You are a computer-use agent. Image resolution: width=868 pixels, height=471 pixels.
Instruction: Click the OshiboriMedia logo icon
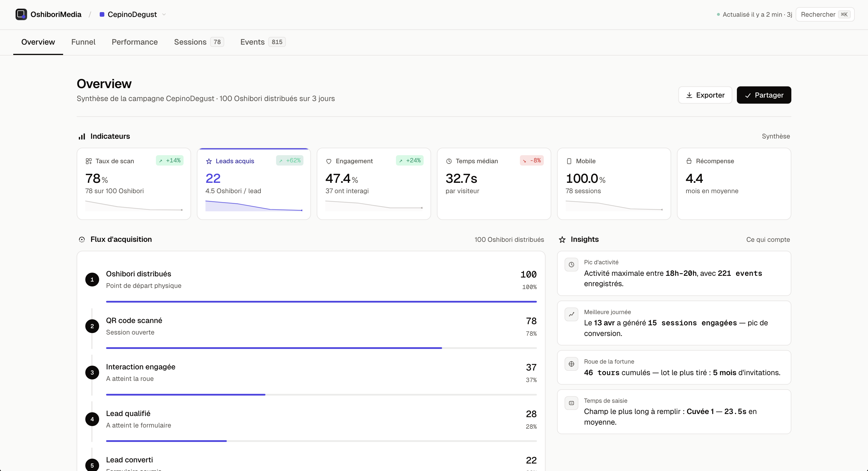(21, 14)
